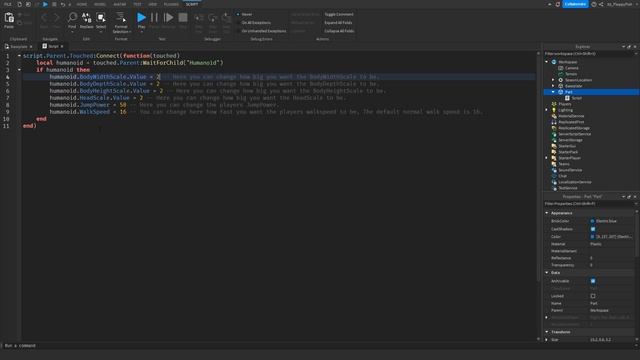Expand the Lighting tree node
This screenshot has width=640, height=360.
547,110
